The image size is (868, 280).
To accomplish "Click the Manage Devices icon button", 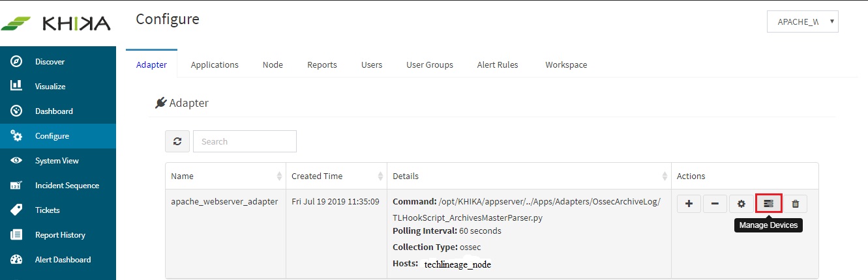I will pyautogui.click(x=768, y=203).
